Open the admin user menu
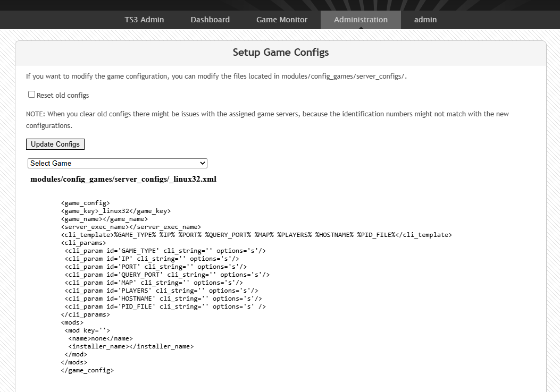 425,20
